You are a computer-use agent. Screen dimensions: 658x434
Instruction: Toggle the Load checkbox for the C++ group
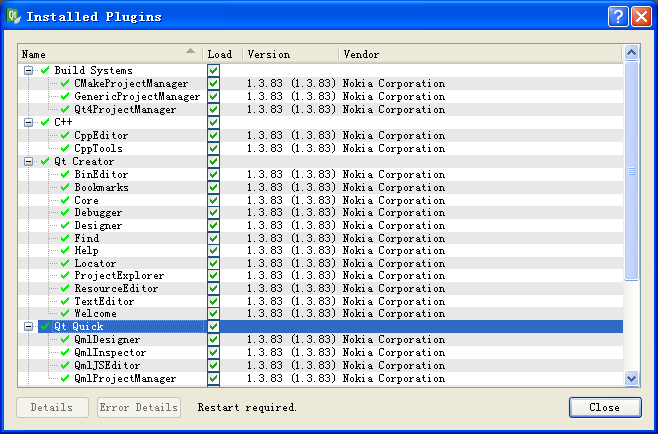point(213,122)
